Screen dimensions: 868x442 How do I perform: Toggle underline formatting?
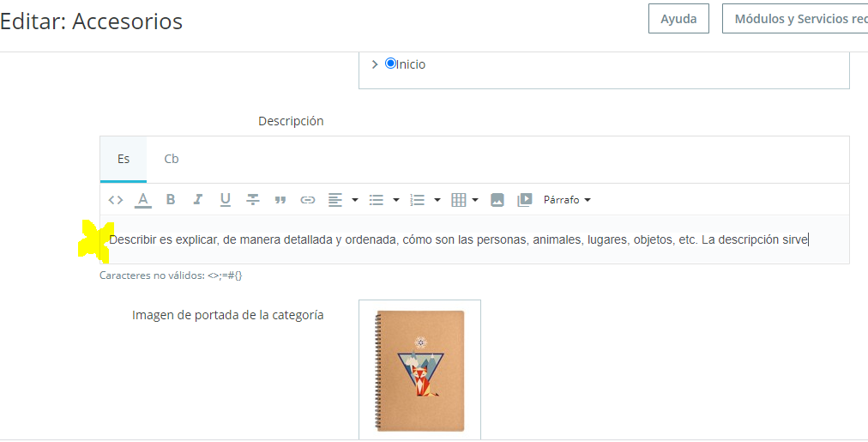point(226,200)
